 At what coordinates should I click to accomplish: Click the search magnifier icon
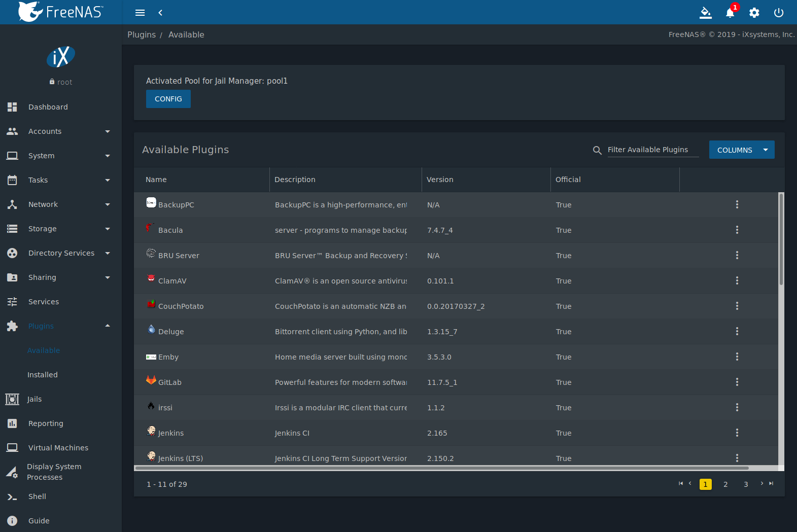tap(597, 150)
